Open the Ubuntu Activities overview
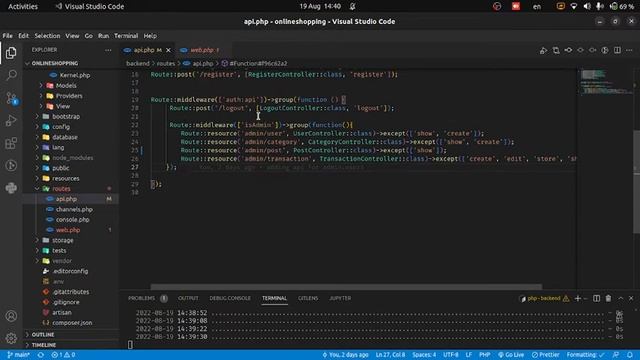The width and height of the screenshot is (640, 360). (23, 7)
